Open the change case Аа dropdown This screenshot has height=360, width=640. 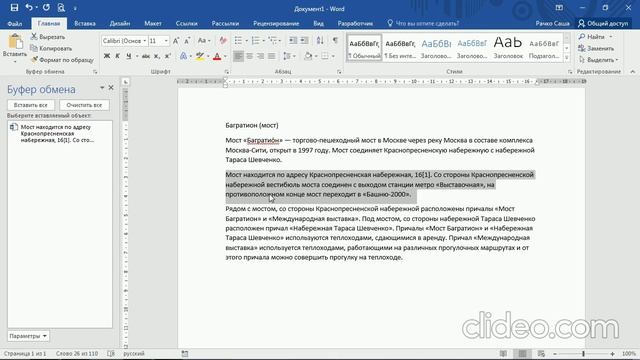(x=204, y=41)
